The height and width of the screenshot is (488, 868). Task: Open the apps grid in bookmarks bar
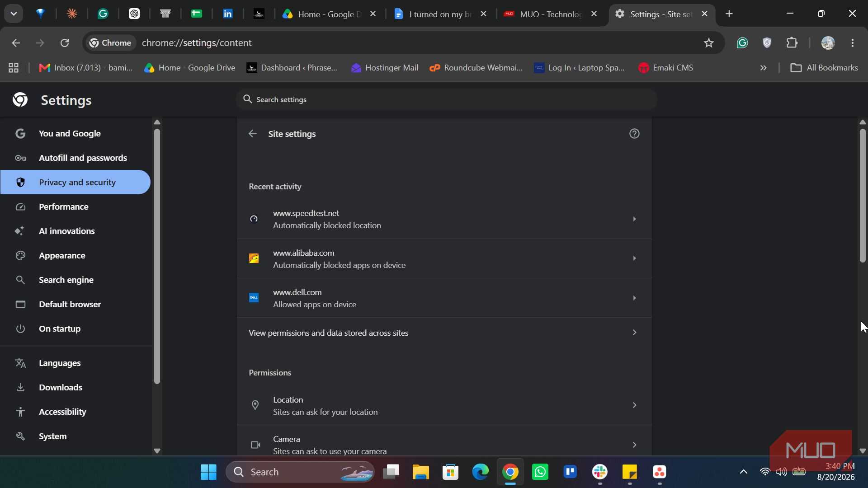(x=14, y=68)
